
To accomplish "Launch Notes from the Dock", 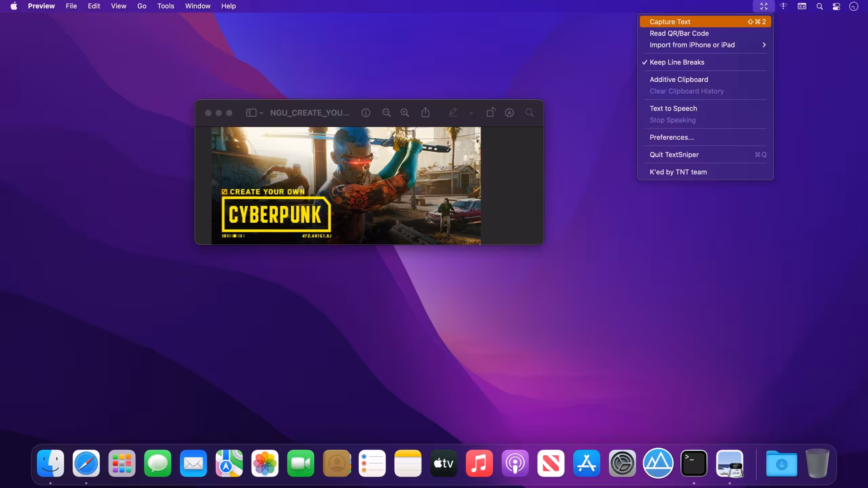I will click(408, 463).
